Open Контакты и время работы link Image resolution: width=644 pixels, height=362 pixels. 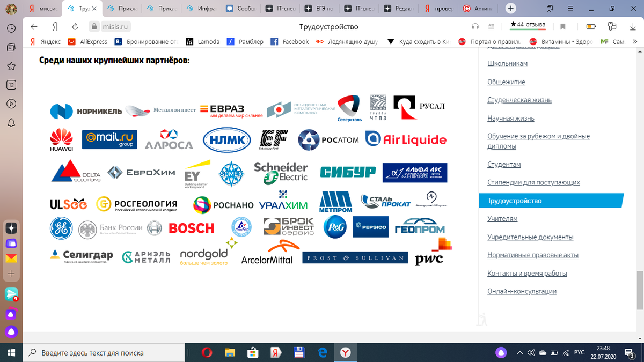(527, 274)
